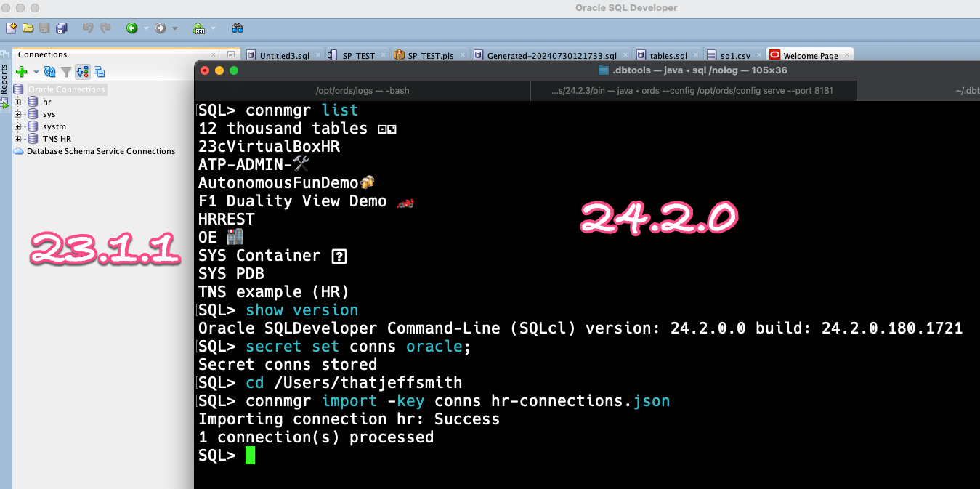Click the green Back navigation arrow

click(x=131, y=28)
